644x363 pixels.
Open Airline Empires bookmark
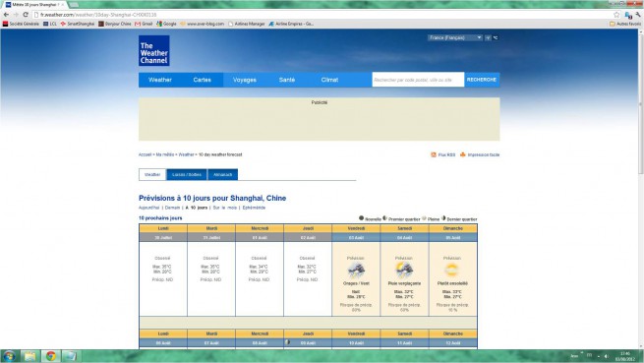click(x=291, y=24)
